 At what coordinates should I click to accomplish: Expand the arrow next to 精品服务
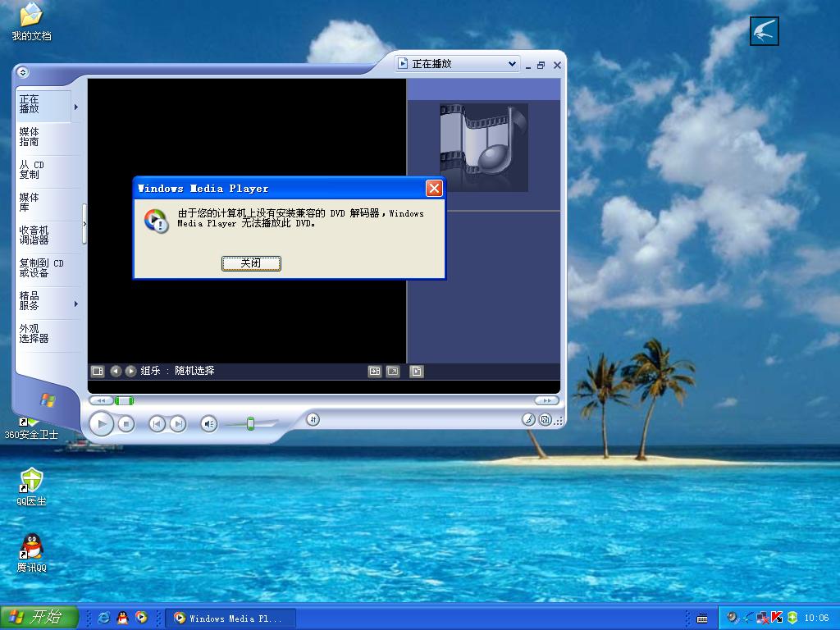[x=76, y=304]
